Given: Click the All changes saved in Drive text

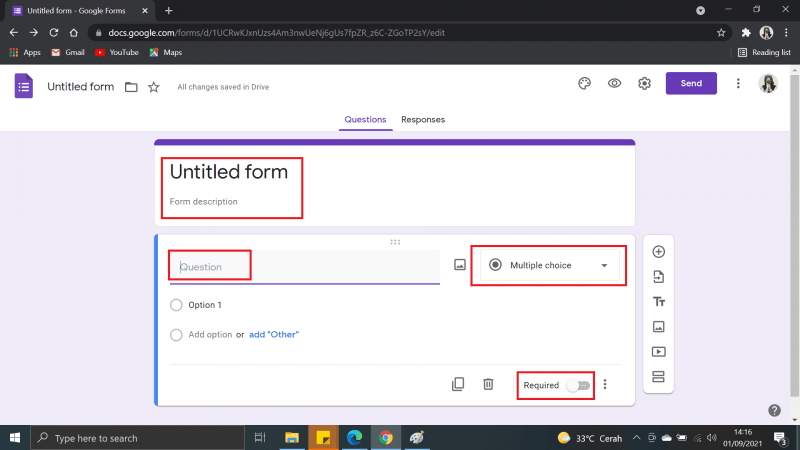Looking at the screenshot, I should click(x=223, y=87).
